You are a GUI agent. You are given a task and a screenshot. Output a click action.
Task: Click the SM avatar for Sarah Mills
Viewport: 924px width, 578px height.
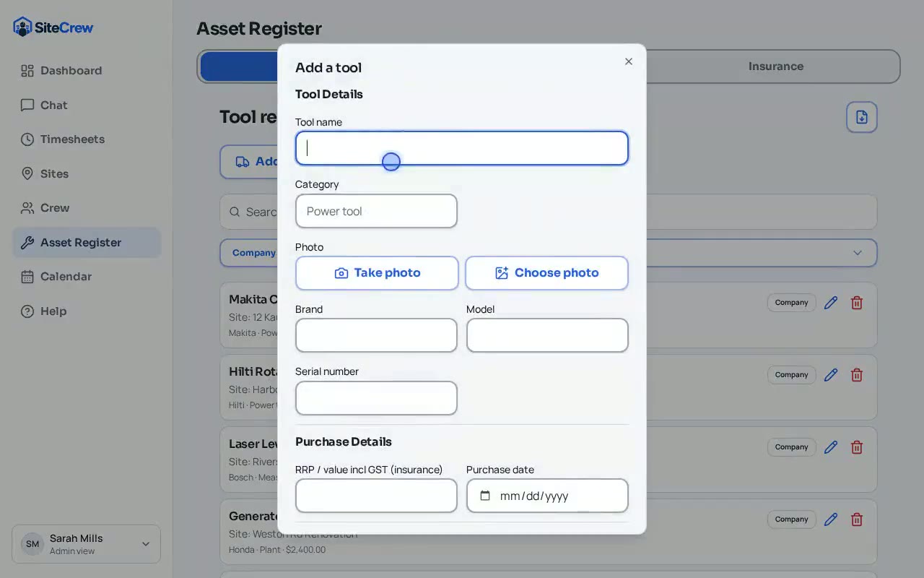click(x=32, y=544)
